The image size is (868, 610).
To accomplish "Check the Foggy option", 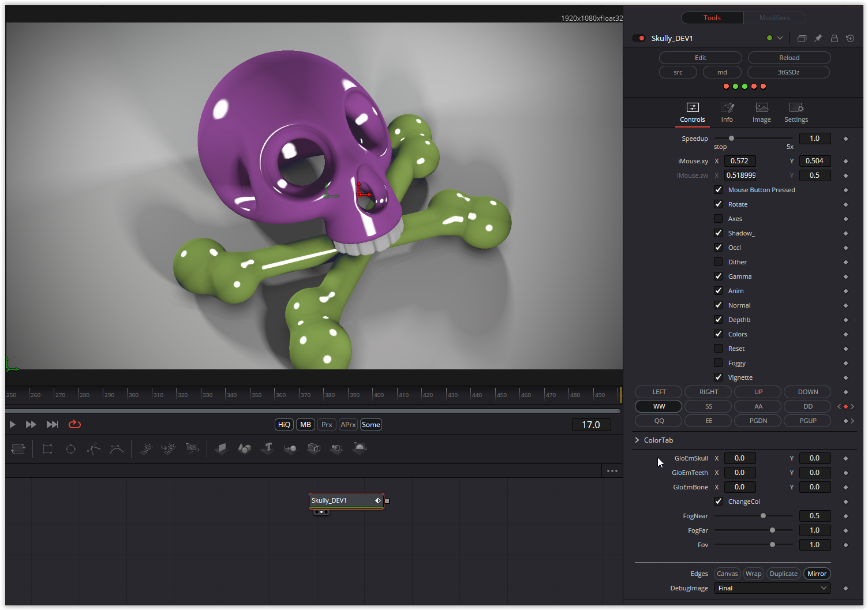I will tap(718, 363).
